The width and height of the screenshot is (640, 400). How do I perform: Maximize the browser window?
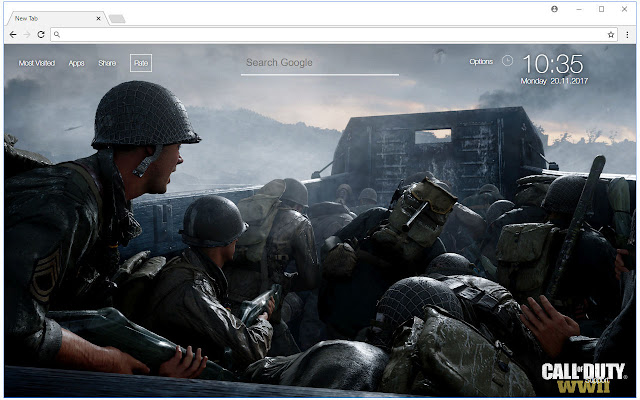point(601,9)
